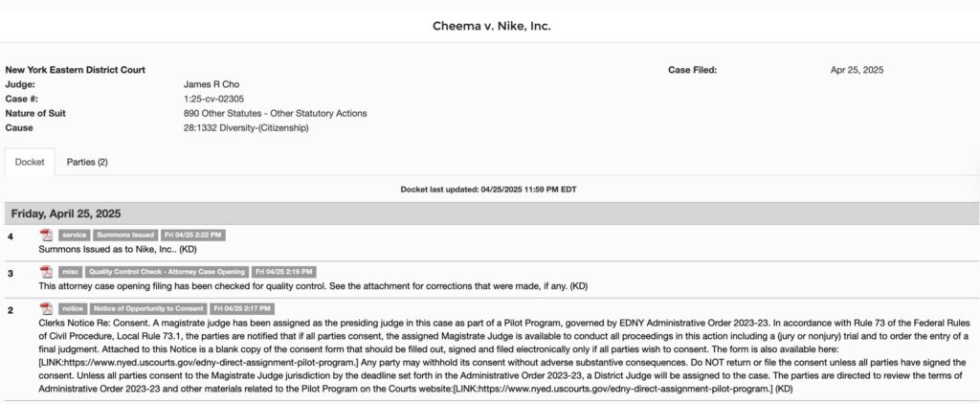Image resolution: width=980 pixels, height=404 pixels.
Task: Select the Docket tab
Action: point(30,162)
